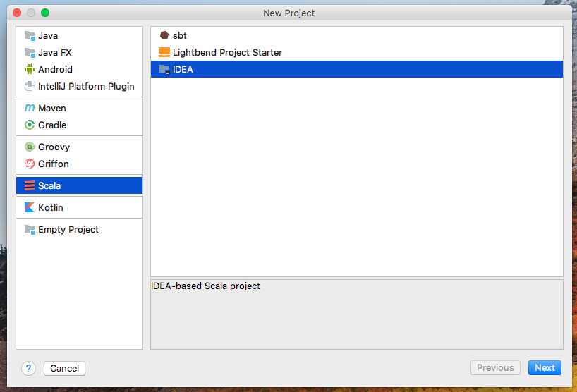
Task: Click the Previous button
Action: click(x=495, y=368)
